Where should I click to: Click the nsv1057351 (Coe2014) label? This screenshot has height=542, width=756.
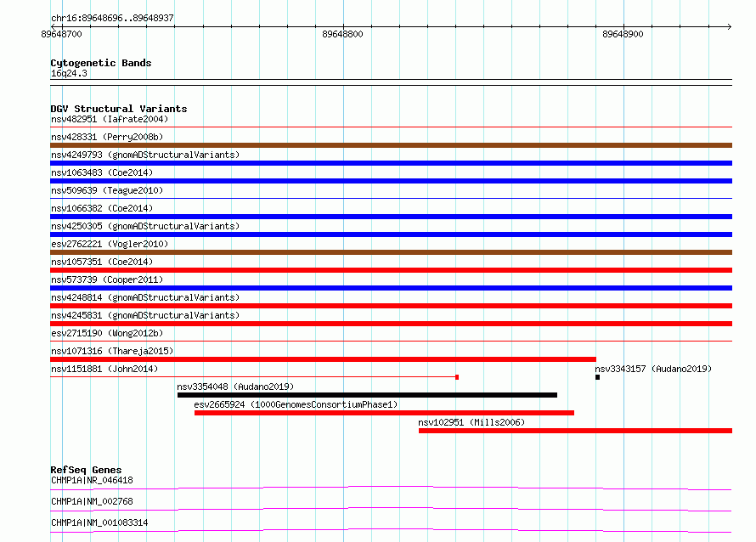click(x=102, y=262)
